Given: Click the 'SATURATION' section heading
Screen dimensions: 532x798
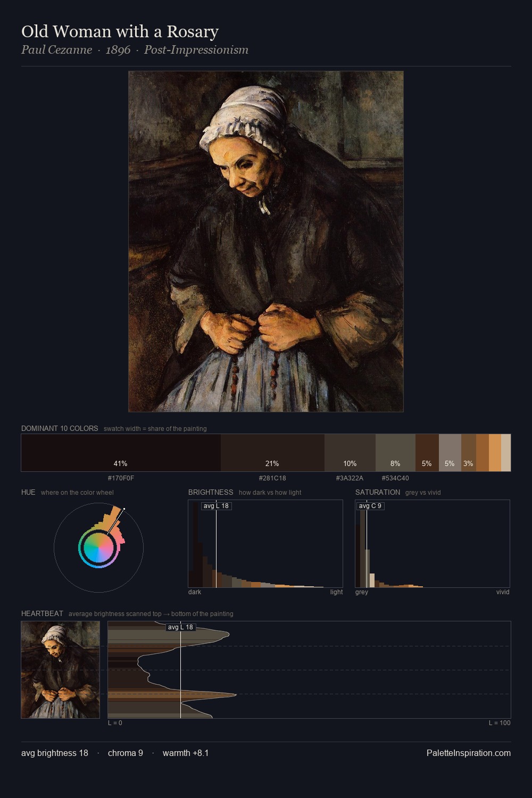Looking at the screenshot, I should (378, 492).
